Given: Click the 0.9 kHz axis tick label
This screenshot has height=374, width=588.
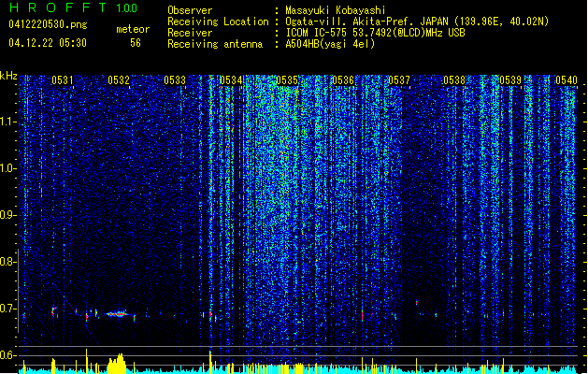Looking at the screenshot, I should [x=7, y=215].
